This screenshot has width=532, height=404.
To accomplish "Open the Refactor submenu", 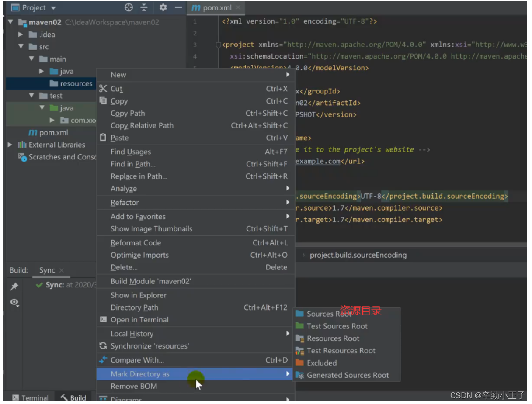I will pyautogui.click(x=195, y=202).
